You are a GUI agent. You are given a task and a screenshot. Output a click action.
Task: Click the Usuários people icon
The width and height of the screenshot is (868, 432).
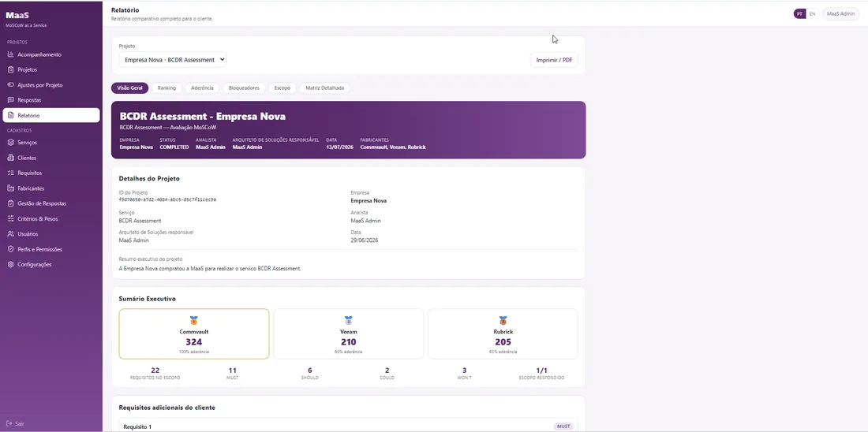(x=10, y=234)
